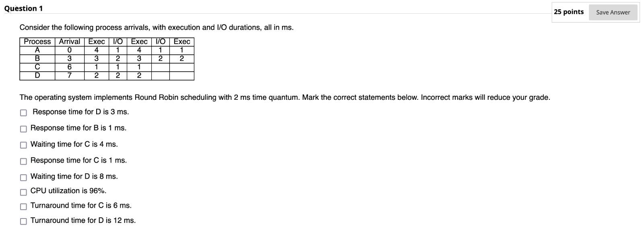Check "Waiting time for D is 8 ms"
The image size is (644, 233).
tap(23, 177)
